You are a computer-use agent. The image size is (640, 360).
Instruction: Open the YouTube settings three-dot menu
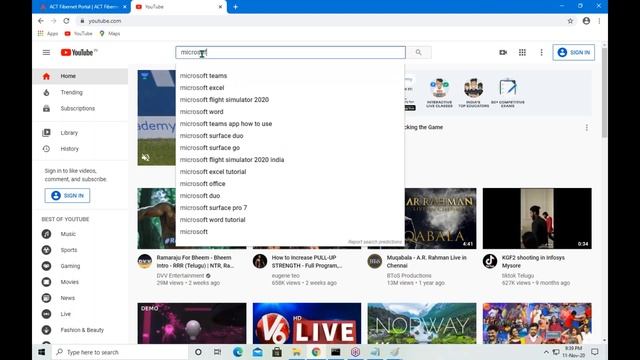point(541,52)
